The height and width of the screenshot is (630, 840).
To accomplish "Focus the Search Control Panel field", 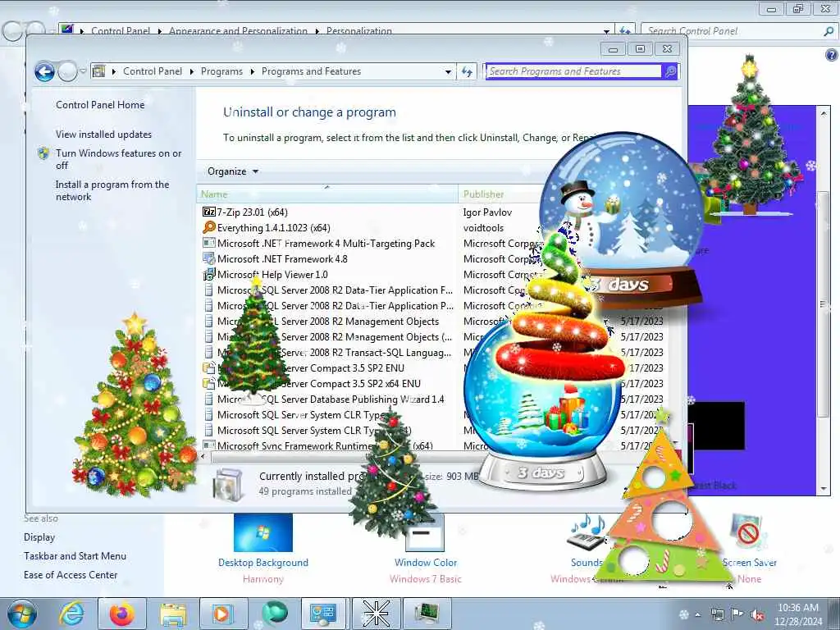I will pos(734,31).
